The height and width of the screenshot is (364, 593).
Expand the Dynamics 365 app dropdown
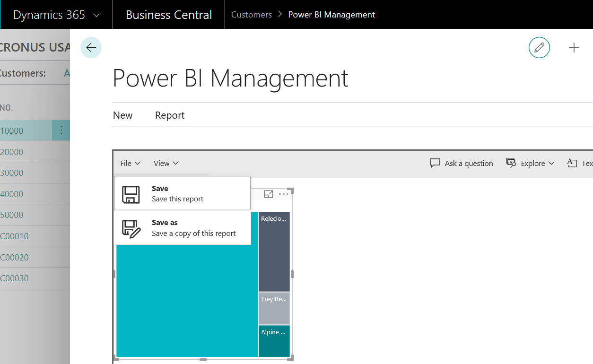(96, 15)
